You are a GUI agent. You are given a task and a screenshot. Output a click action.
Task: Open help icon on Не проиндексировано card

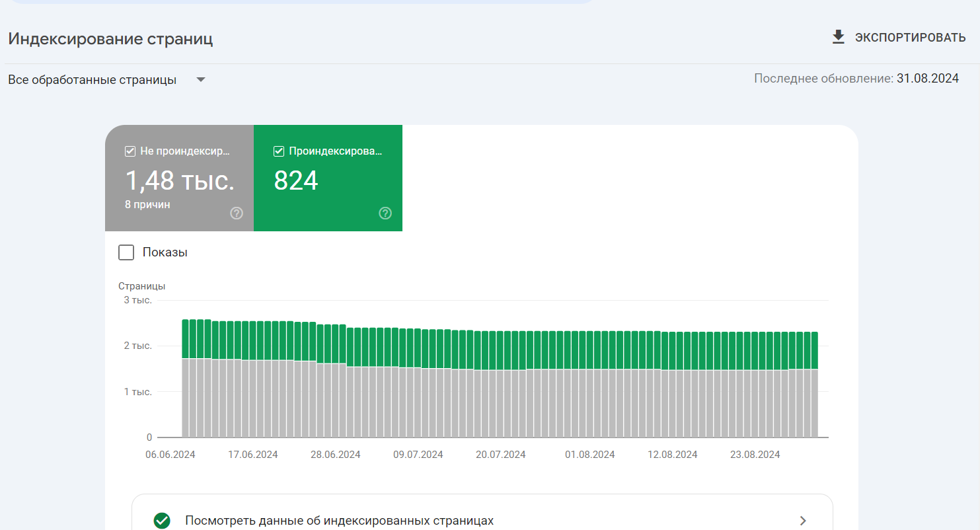click(237, 213)
